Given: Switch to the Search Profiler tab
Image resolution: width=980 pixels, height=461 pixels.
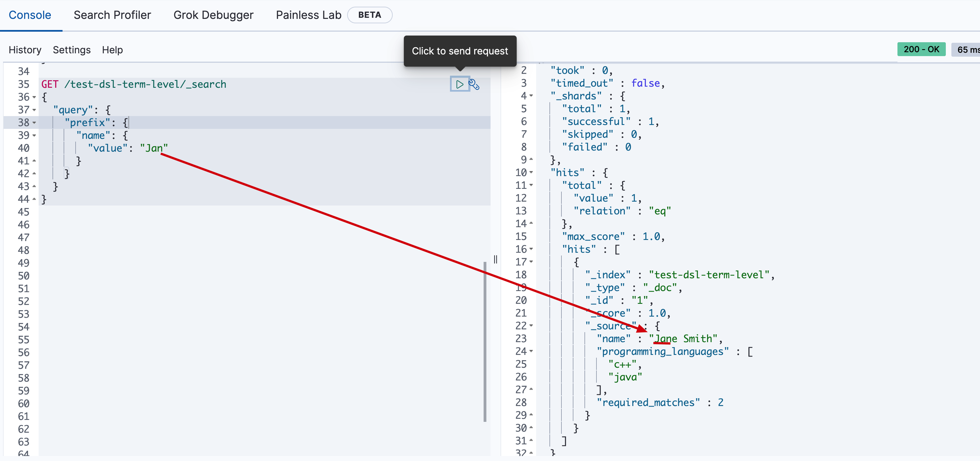Looking at the screenshot, I should 112,15.
